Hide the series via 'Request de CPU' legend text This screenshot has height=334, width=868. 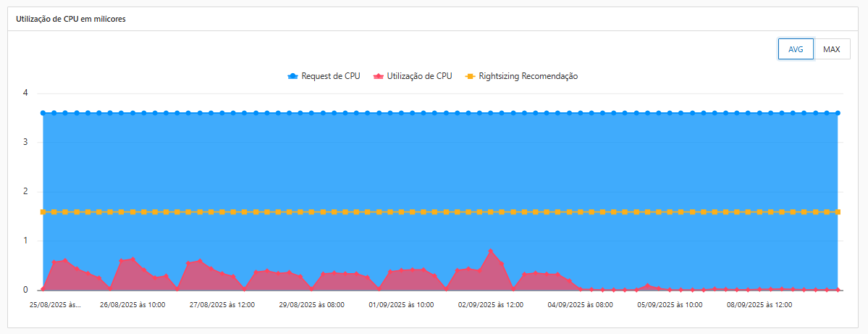331,76
